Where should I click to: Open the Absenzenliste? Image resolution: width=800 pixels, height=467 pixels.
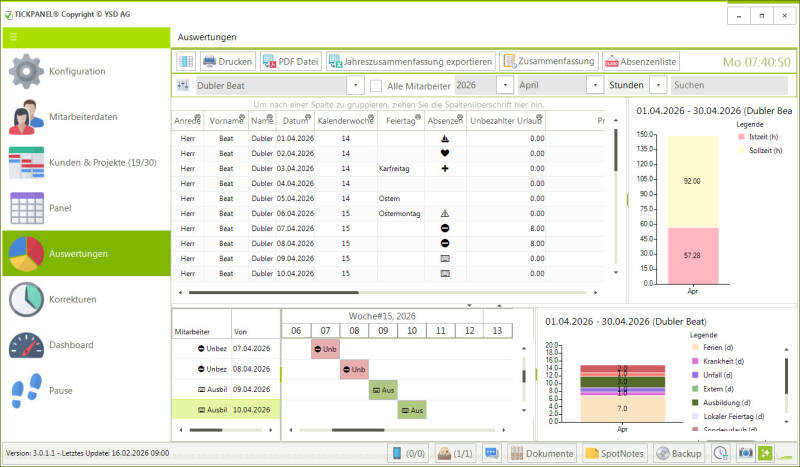tap(641, 62)
